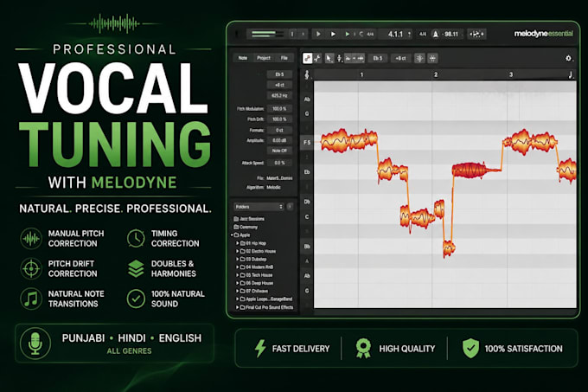Click the Amplitude 0.00 dB field
This screenshot has width=588, height=392.
[279, 140]
